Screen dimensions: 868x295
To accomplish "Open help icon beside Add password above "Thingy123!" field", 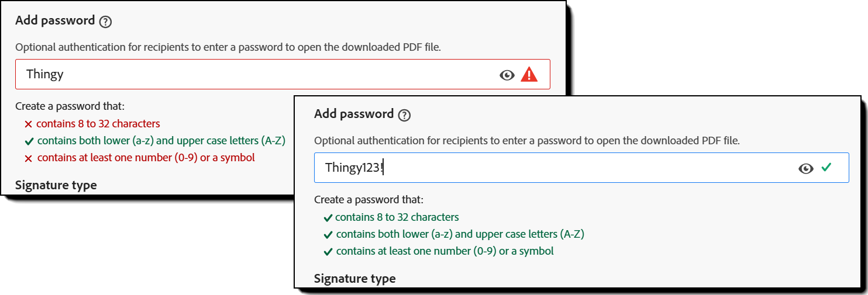I will (404, 115).
